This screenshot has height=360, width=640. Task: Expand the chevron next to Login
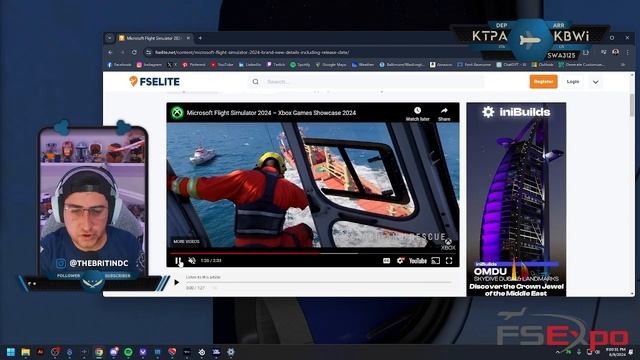pyautogui.click(x=596, y=82)
